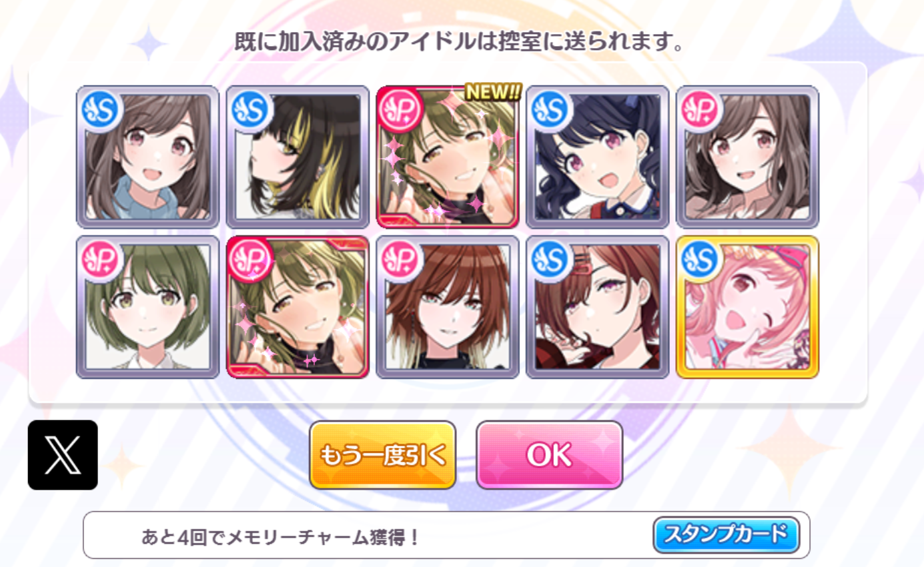Click the メモリーチャーム progress message bar
924x567 pixels.
click(x=446, y=535)
